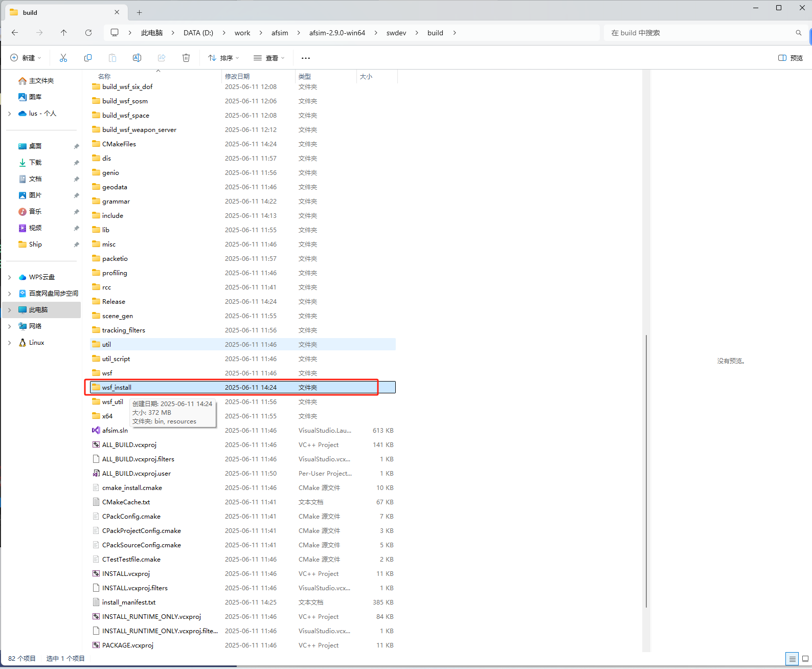The height and width of the screenshot is (669, 812).
Task: Expand the 此电脑 tree node
Action: click(x=9, y=310)
